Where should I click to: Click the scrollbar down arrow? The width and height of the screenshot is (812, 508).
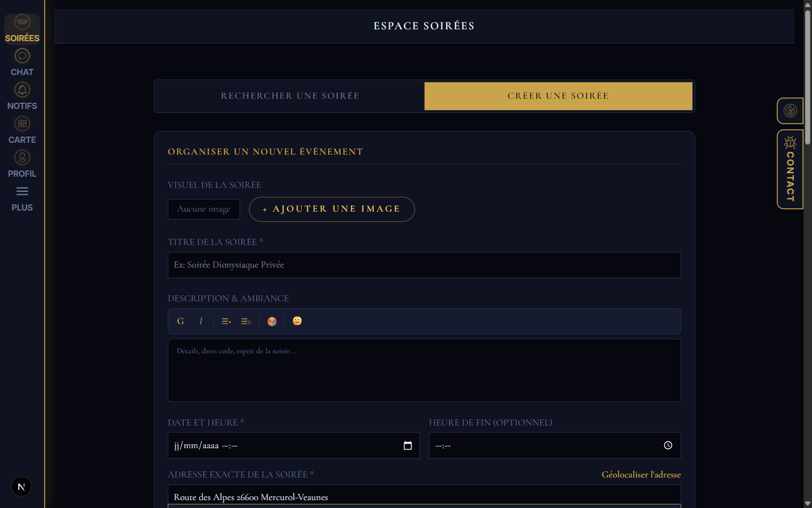click(x=807, y=503)
